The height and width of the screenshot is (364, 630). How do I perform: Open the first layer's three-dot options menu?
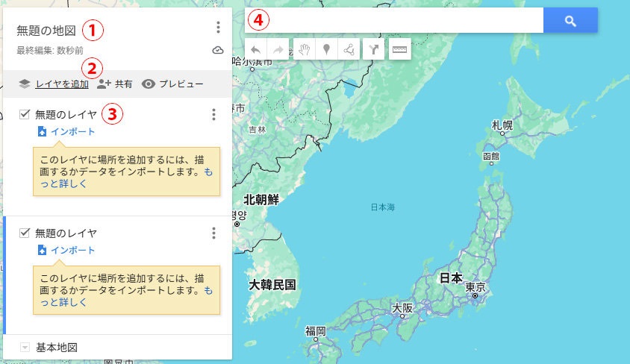point(213,114)
